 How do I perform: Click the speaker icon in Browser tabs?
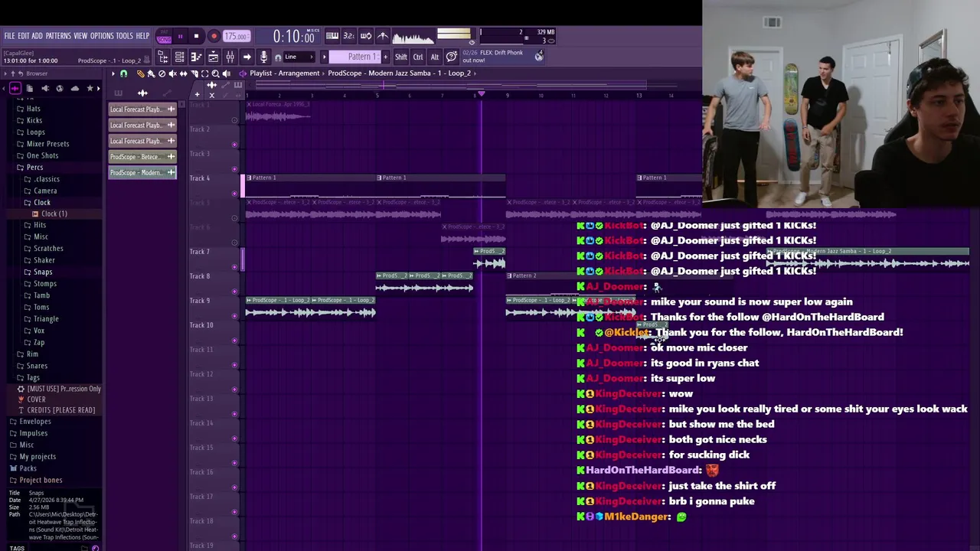(x=45, y=88)
